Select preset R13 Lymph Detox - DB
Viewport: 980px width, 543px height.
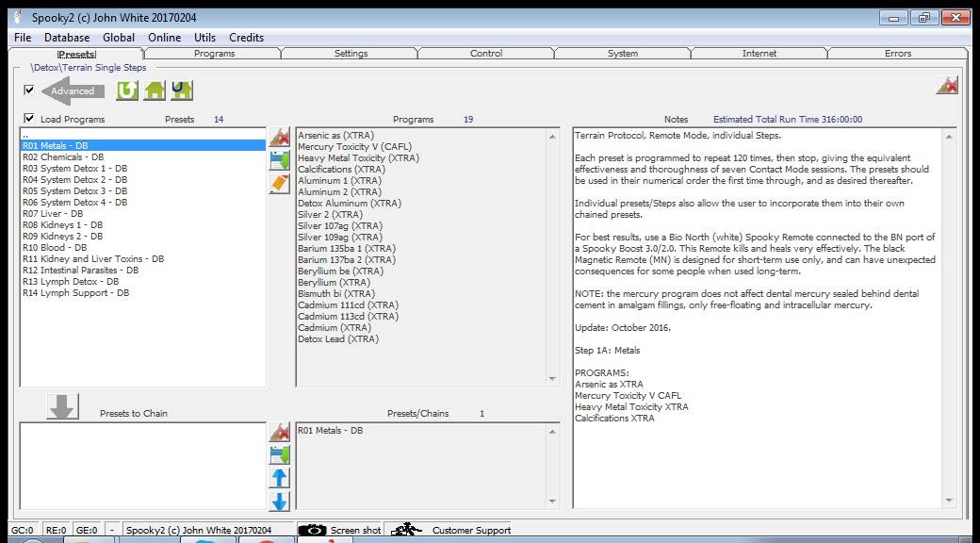[x=143, y=282]
